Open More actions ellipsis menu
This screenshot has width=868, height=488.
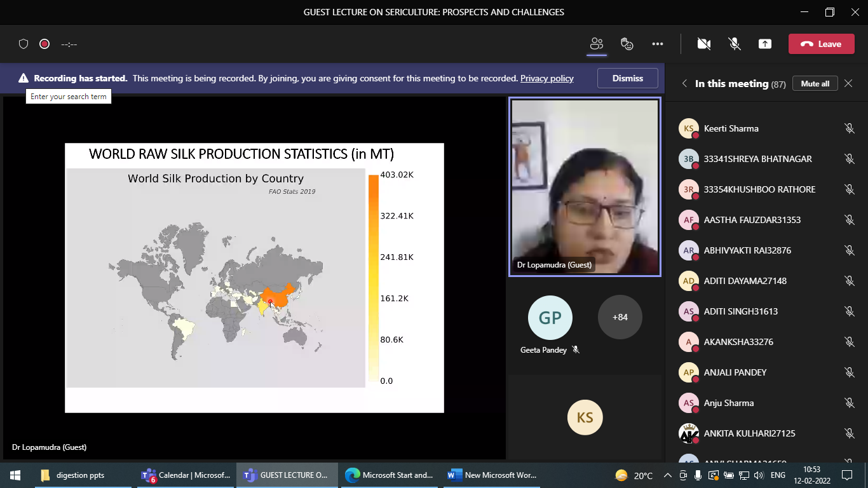point(658,44)
